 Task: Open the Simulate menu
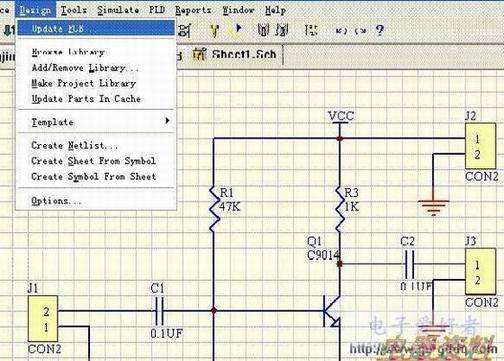(118, 10)
